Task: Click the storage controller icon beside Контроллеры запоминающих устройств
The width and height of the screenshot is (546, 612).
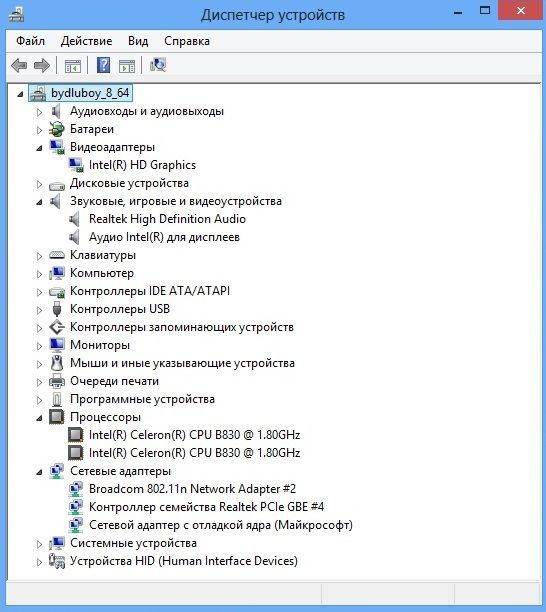Action: tap(57, 327)
